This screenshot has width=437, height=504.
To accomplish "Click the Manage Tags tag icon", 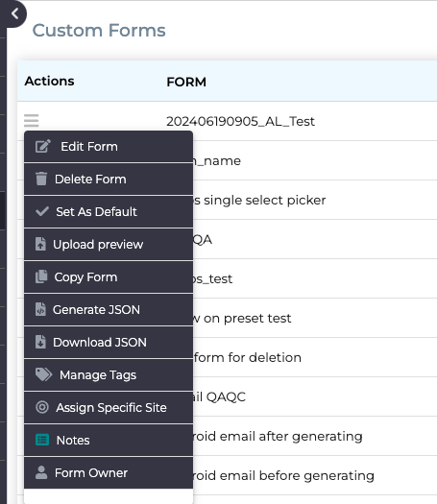I will point(43,374).
